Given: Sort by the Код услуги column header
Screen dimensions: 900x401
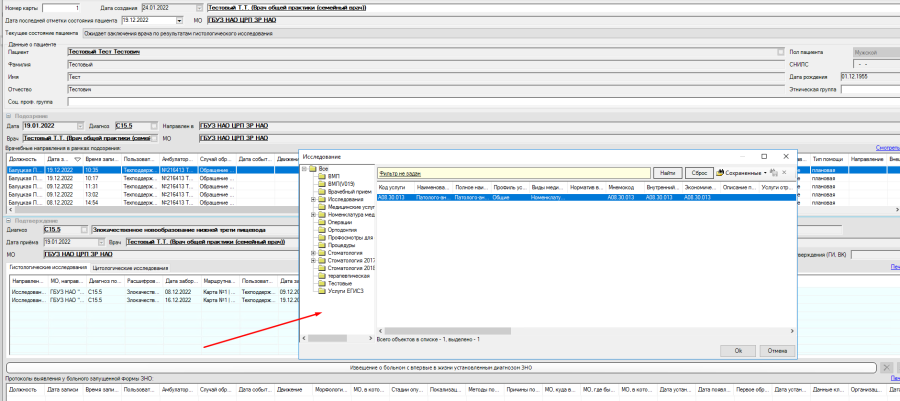Looking at the screenshot, I should pos(395,188).
